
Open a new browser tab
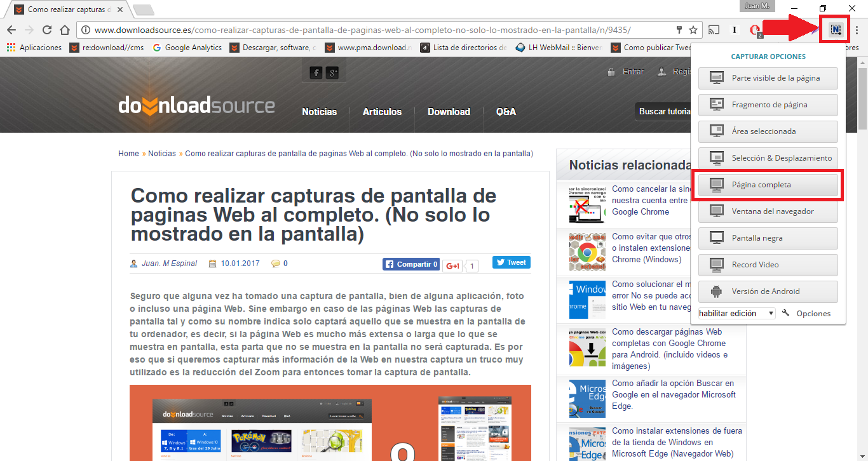coord(144,10)
